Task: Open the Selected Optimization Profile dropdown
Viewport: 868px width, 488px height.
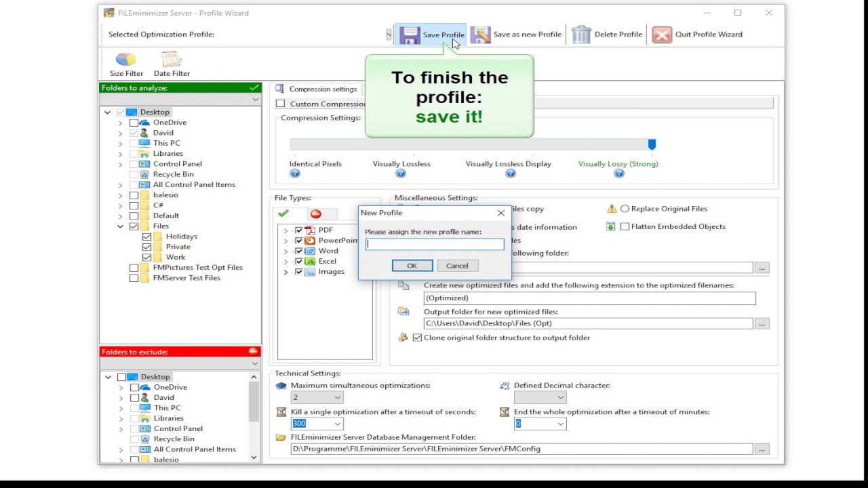Action: coord(389,35)
